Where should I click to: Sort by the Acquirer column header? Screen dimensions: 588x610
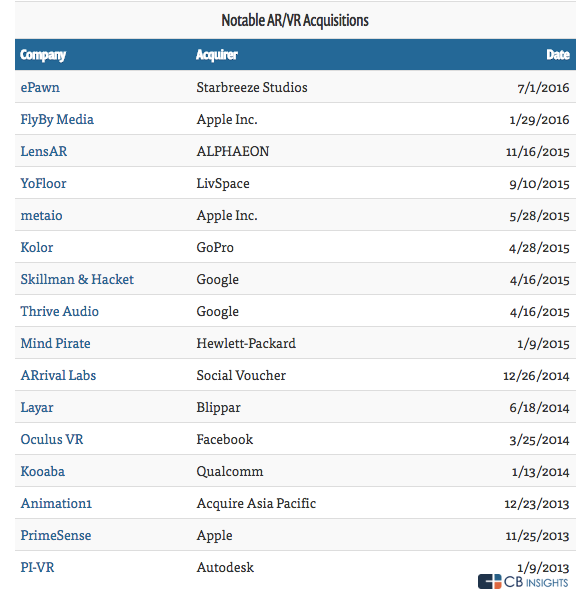(217, 55)
